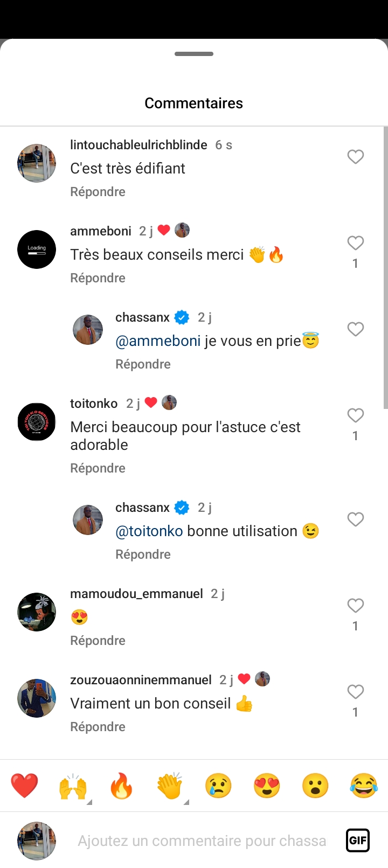This screenshot has height=868, width=388.
Task: Open the @toitonko mention link
Action: (149, 531)
